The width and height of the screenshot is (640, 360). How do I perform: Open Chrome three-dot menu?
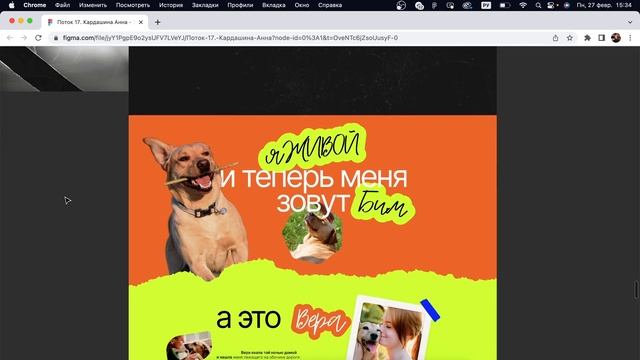coord(630,38)
